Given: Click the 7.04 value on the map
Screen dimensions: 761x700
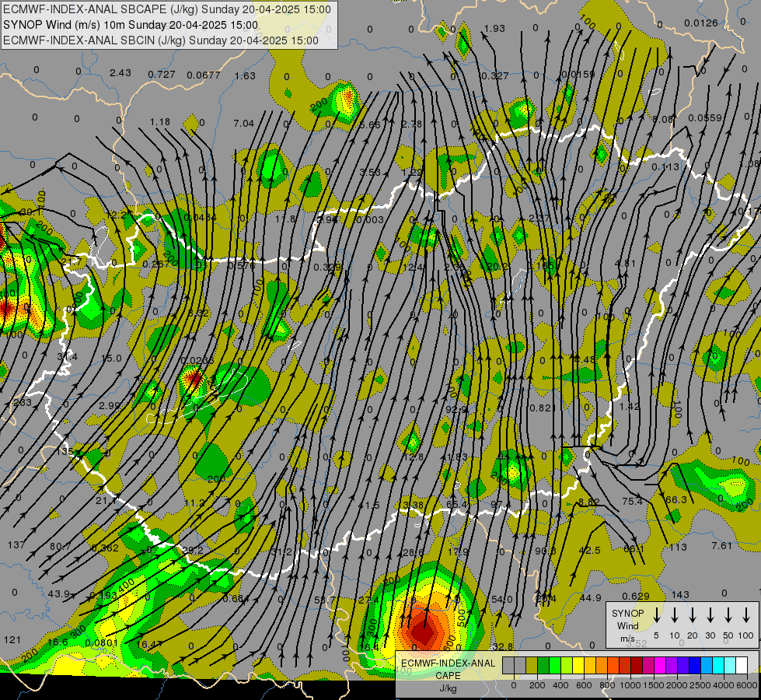Looking at the screenshot, I should click(x=243, y=124).
